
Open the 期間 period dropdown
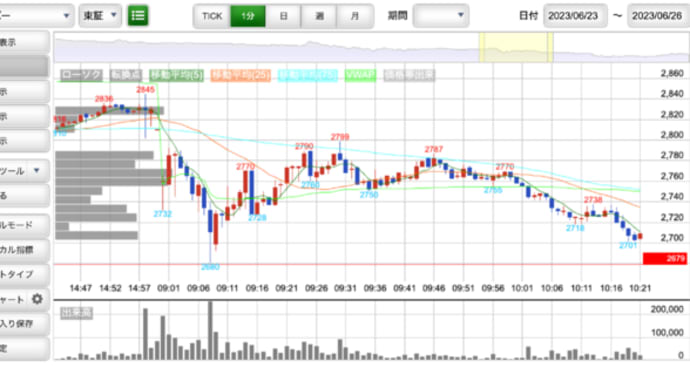[x=440, y=16]
